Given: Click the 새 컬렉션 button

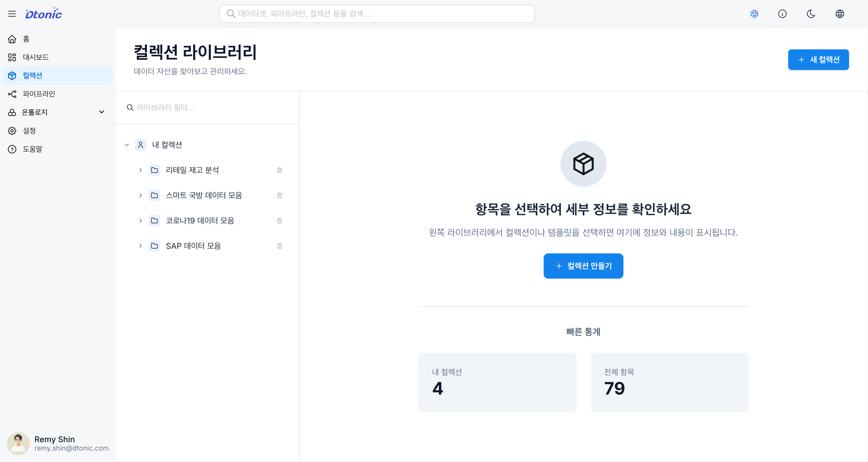Looking at the screenshot, I should [818, 60].
